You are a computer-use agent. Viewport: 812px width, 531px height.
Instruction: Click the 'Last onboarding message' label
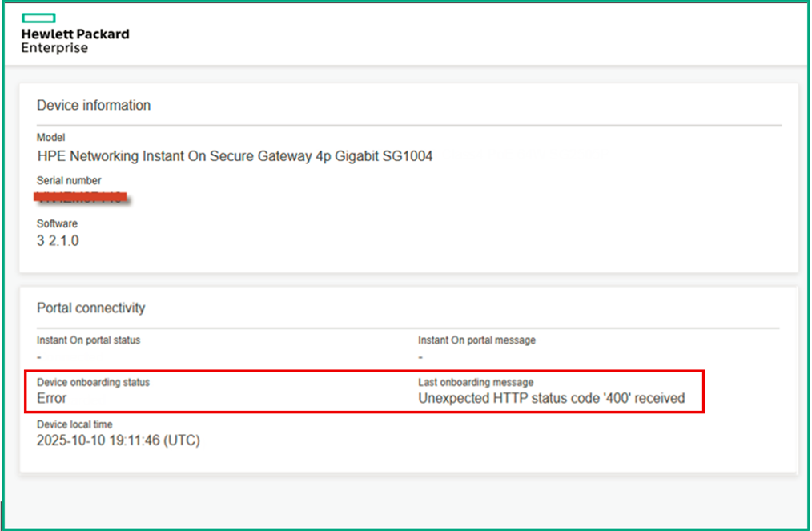pos(476,382)
